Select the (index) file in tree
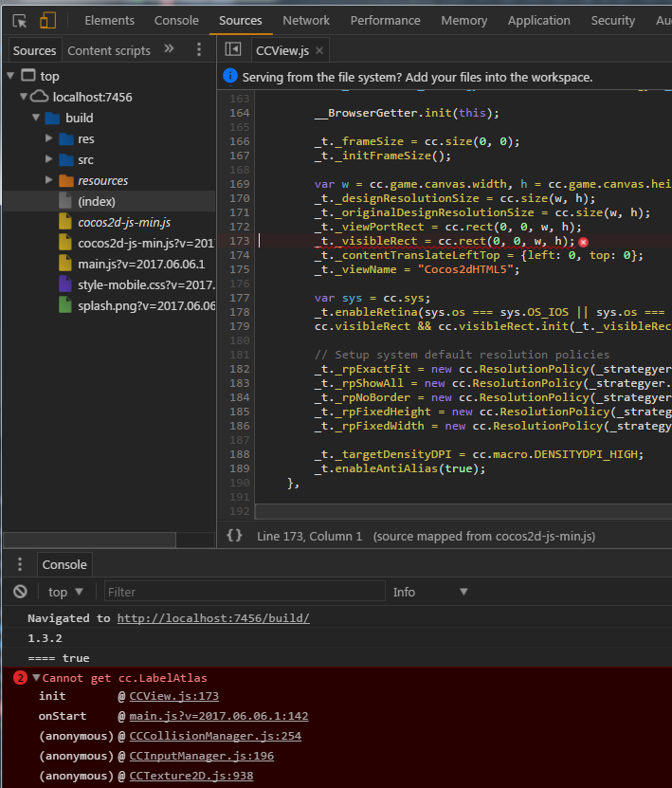 (x=97, y=201)
